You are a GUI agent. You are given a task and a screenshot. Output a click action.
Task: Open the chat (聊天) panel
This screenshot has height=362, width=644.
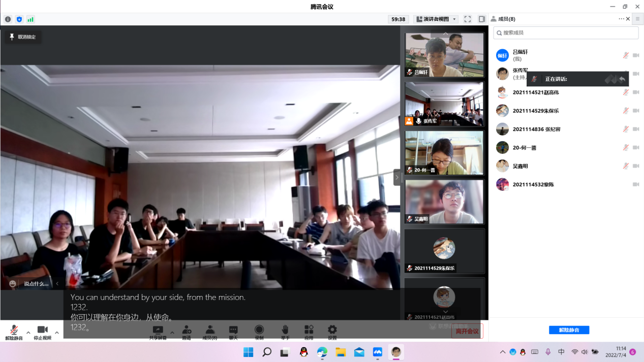tap(233, 332)
